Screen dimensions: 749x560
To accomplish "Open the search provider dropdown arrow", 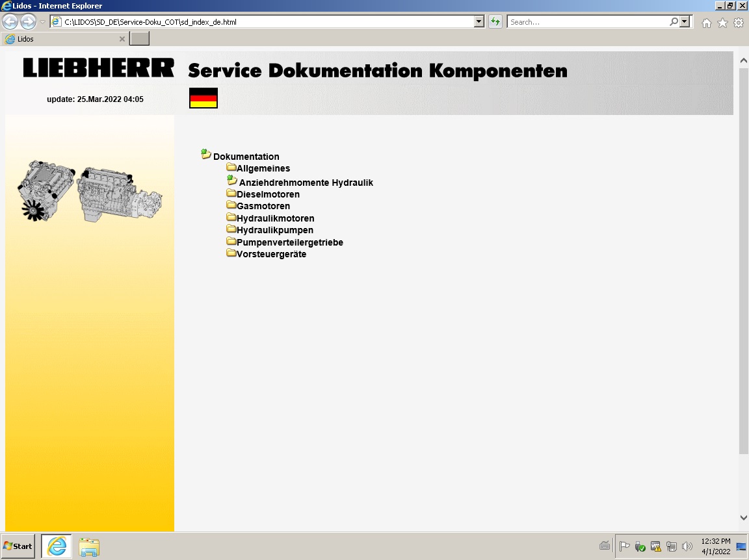I will (685, 22).
